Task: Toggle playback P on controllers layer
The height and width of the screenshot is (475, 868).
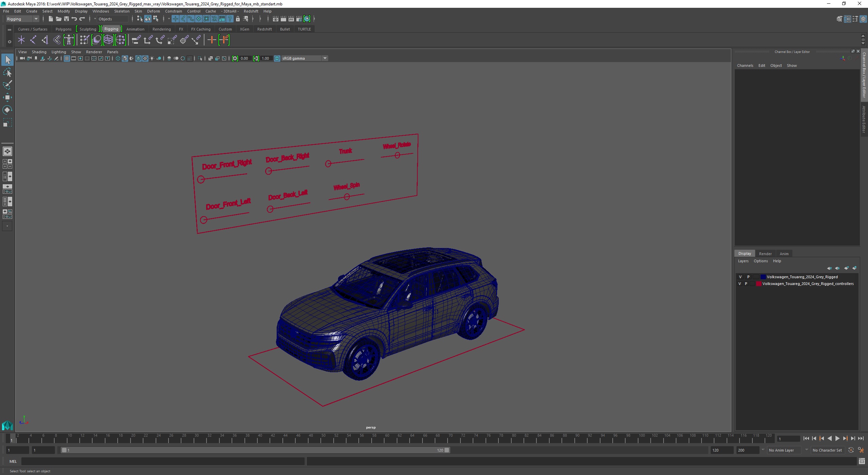Action: coord(746,284)
